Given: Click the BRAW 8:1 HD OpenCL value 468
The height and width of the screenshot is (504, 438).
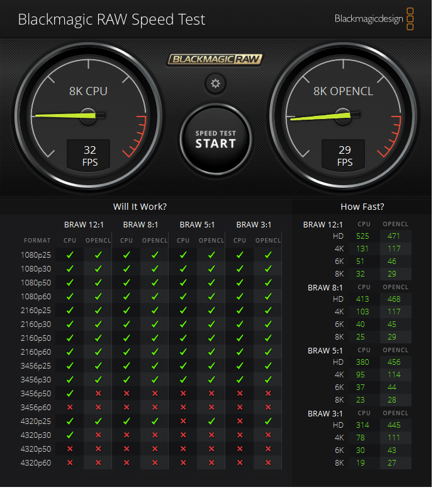Looking at the screenshot, I should (394, 299).
